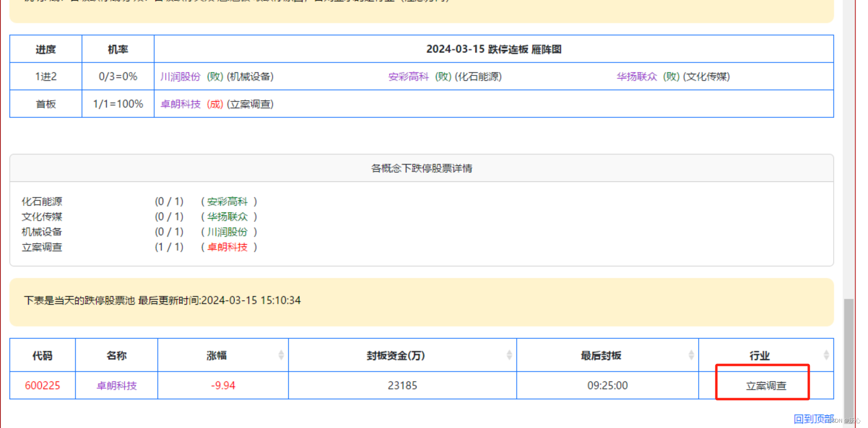Open 华扬联众 link in 1进2 row
The width and height of the screenshot is (868, 428).
click(x=636, y=77)
